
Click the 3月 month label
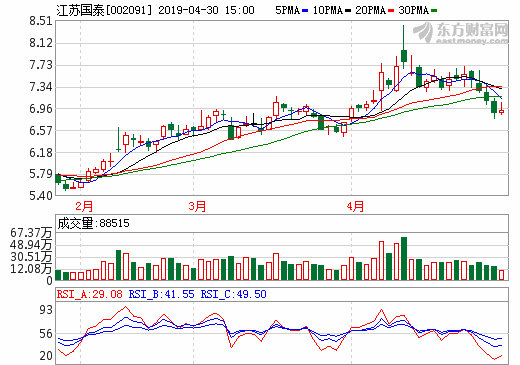click(197, 206)
